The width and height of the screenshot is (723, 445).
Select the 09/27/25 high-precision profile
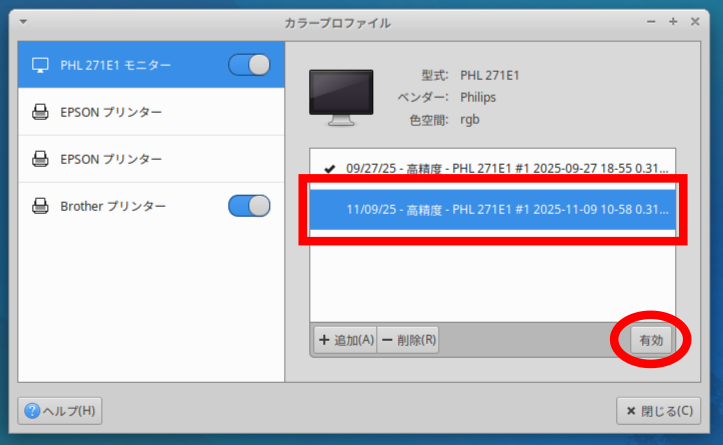[505, 168]
